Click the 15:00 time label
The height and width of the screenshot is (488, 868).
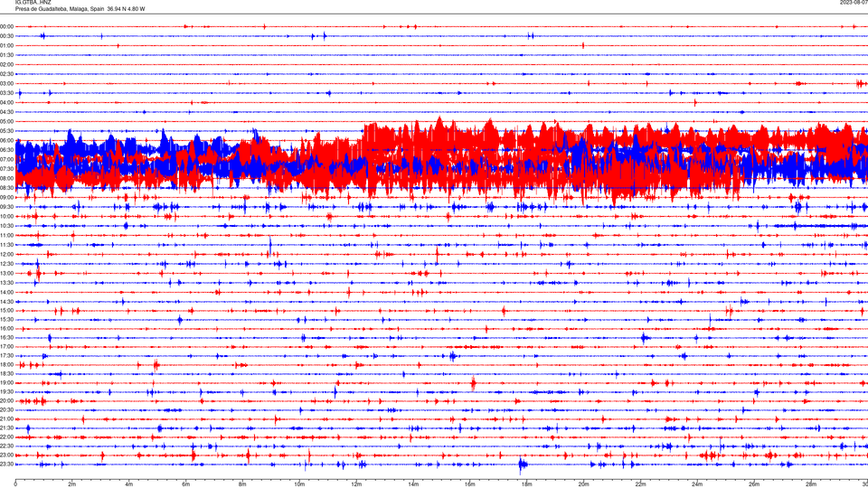(x=6, y=310)
